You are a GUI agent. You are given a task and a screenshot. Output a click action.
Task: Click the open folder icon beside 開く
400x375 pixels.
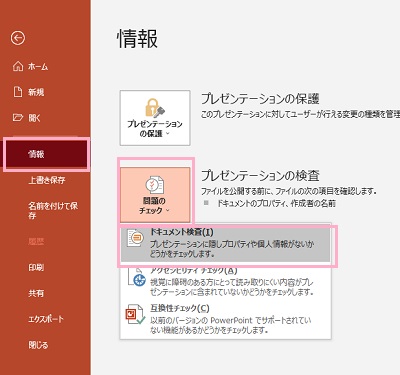tap(18, 117)
